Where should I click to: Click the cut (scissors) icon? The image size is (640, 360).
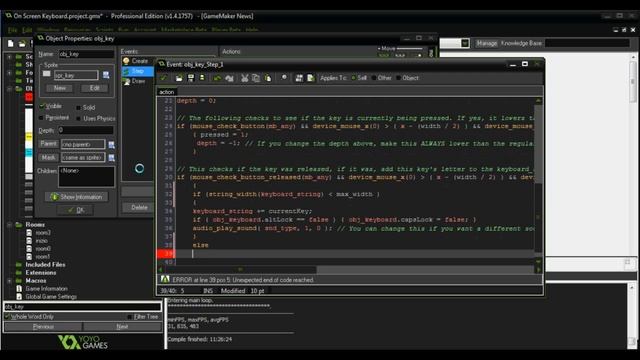[244, 78]
